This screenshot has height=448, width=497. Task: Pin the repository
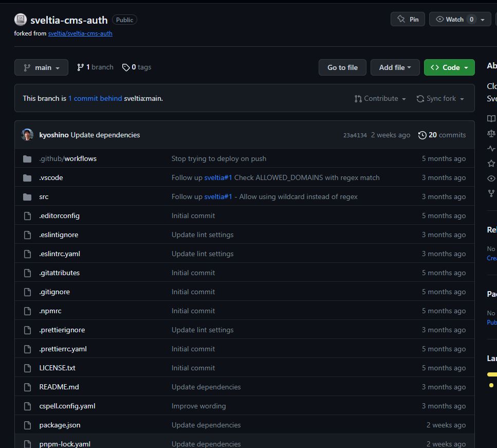tap(408, 19)
